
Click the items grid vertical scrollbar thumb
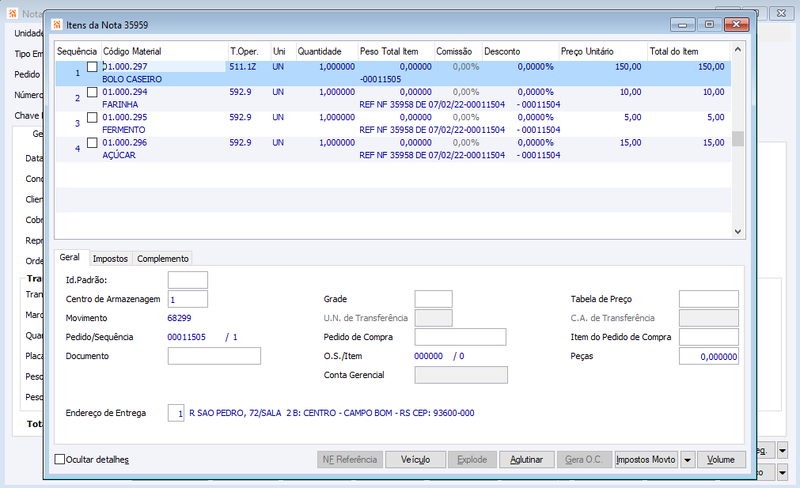click(738, 139)
